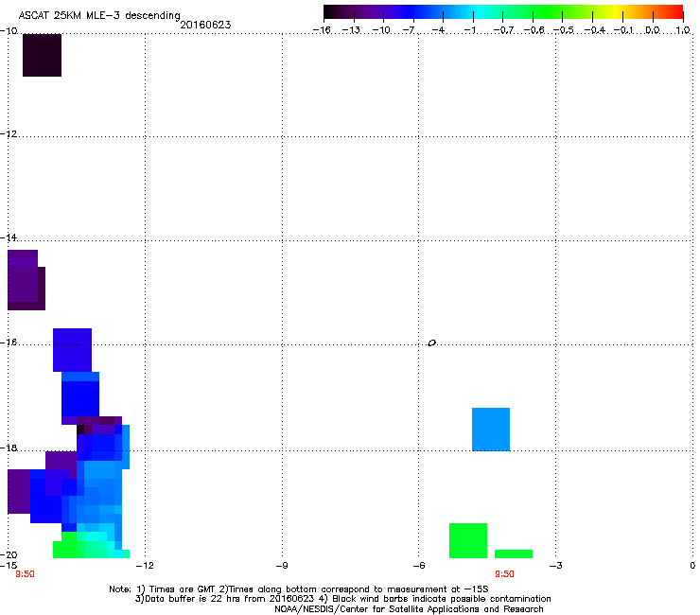This screenshot has height=615, width=700.
Task: Click the "0.0" color scale label
Action: click(x=653, y=30)
